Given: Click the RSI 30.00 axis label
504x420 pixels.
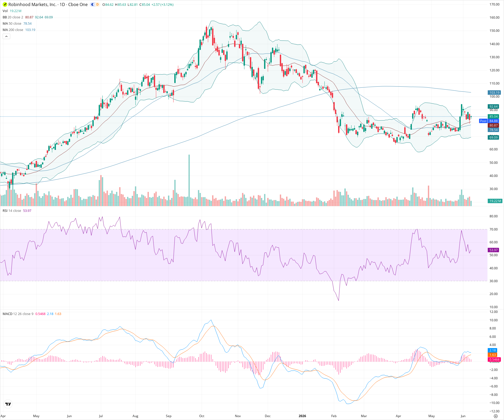Looking at the screenshot, I should point(493,281).
